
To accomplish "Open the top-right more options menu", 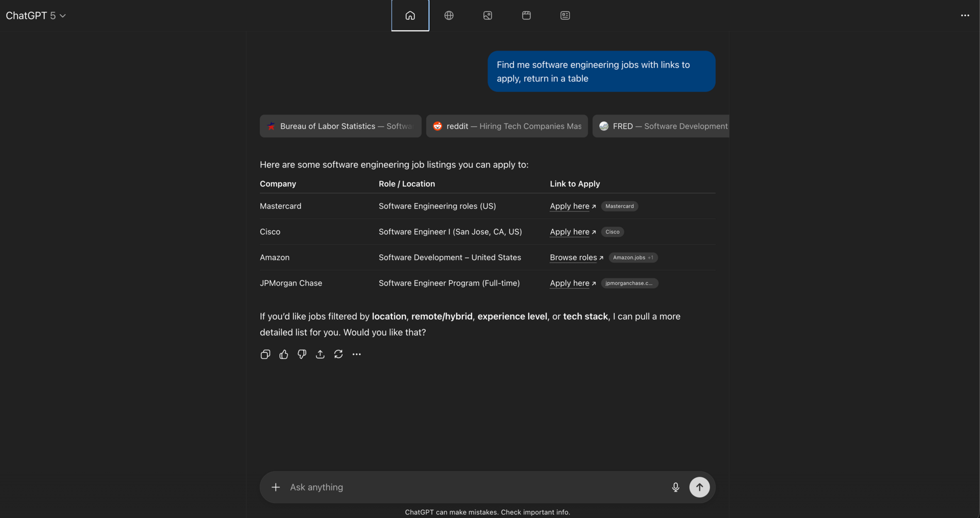I will click(x=965, y=15).
